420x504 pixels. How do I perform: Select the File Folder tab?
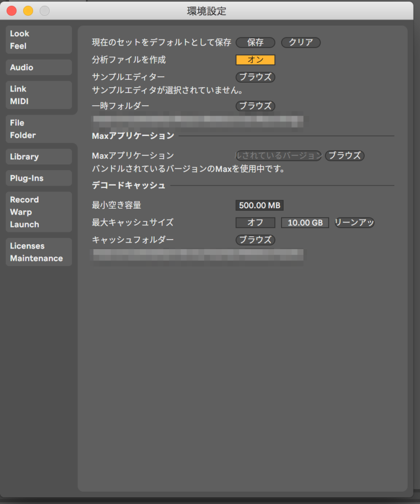(38, 129)
